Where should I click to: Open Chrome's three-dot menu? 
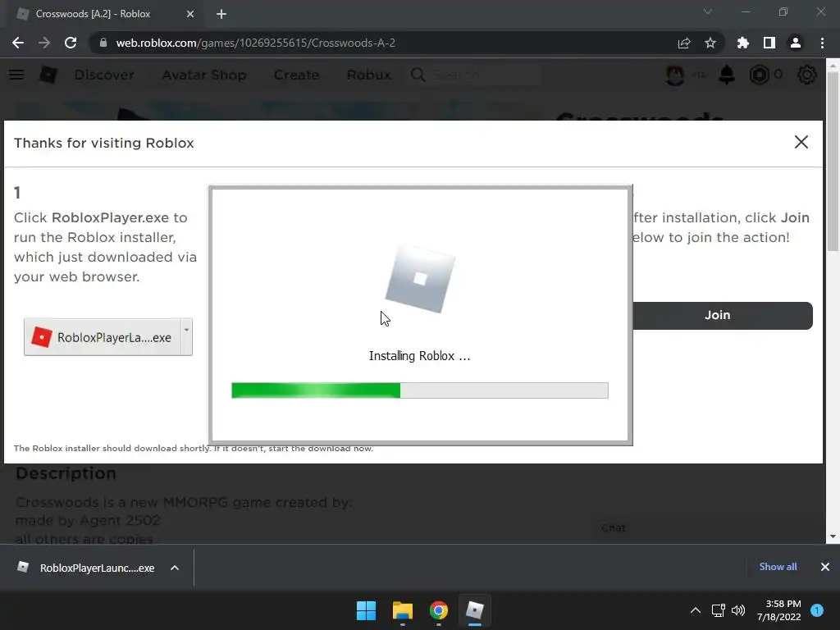click(822, 43)
